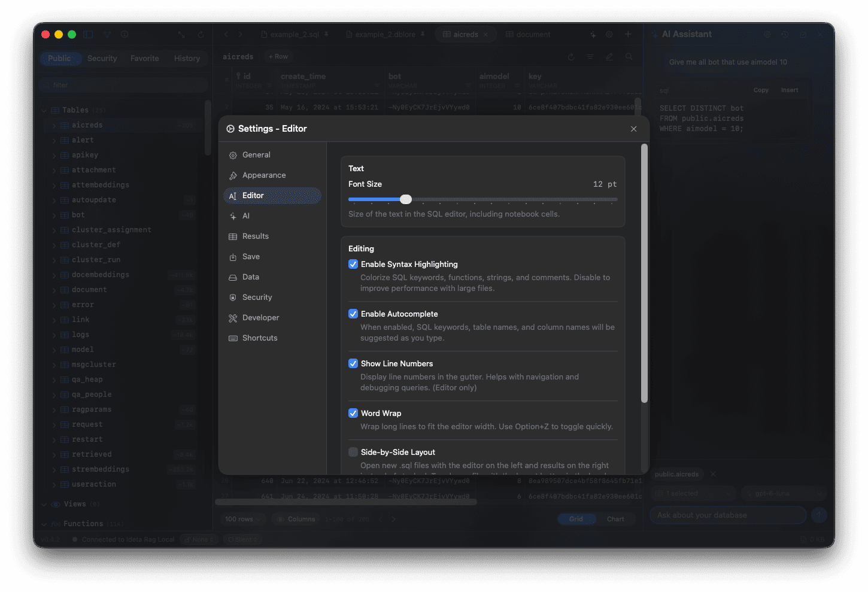The height and width of the screenshot is (592, 868).
Task: Collapse the Views tree section
Action: click(44, 504)
